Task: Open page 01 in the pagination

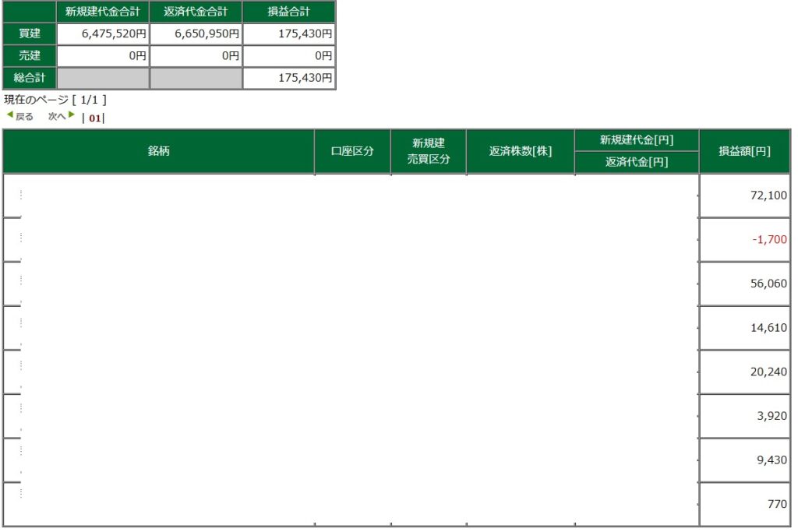Action: [x=95, y=118]
